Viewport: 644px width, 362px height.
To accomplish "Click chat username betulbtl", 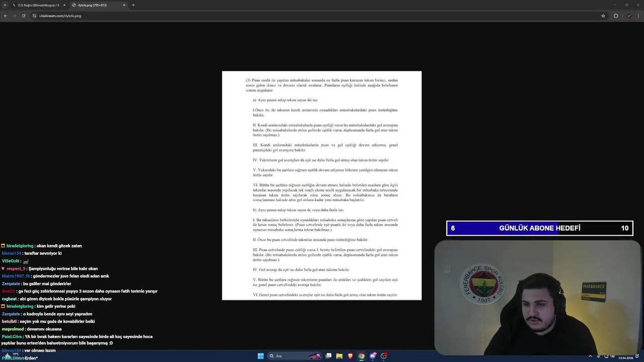I will [9, 321].
